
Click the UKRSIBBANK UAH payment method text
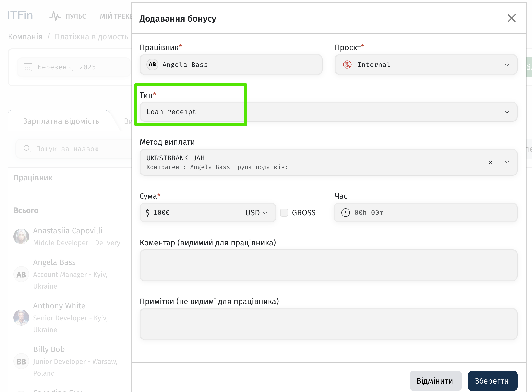(175, 158)
